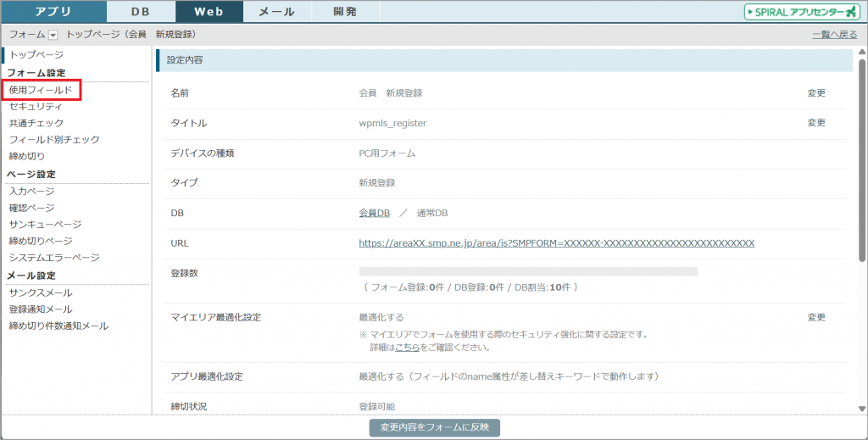Open サンクスメール under メール設定
The height and width of the screenshot is (440, 868).
[x=41, y=292]
